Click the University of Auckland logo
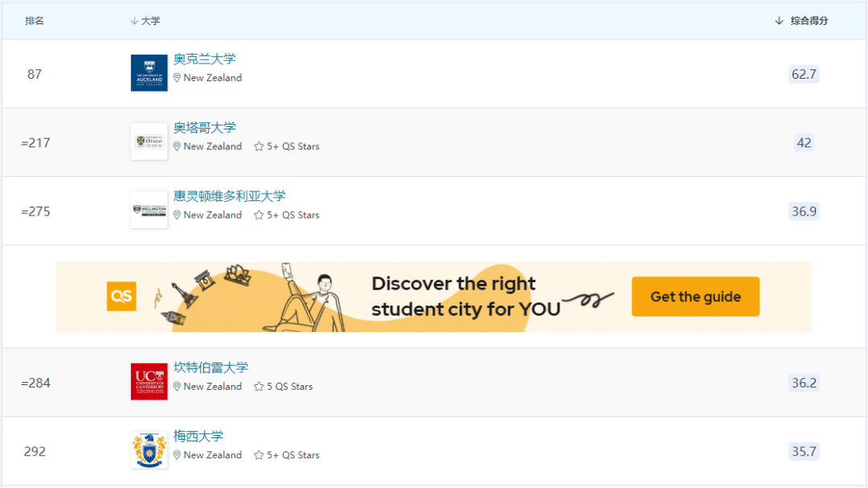The height and width of the screenshot is (488, 868). click(x=149, y=73)
